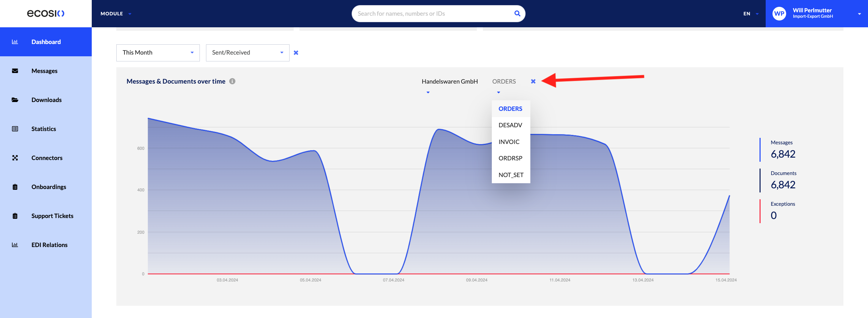Pick the NOT_SET option

(x=511, y=175)
